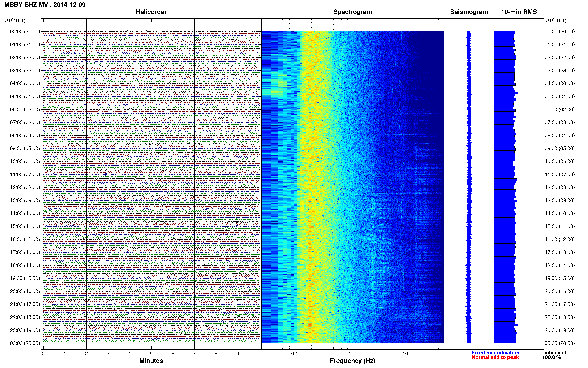This screenshot has width=588, height=368.
Task: Click the Spectrogram panel heading
Action: click(x=352, y=12)
